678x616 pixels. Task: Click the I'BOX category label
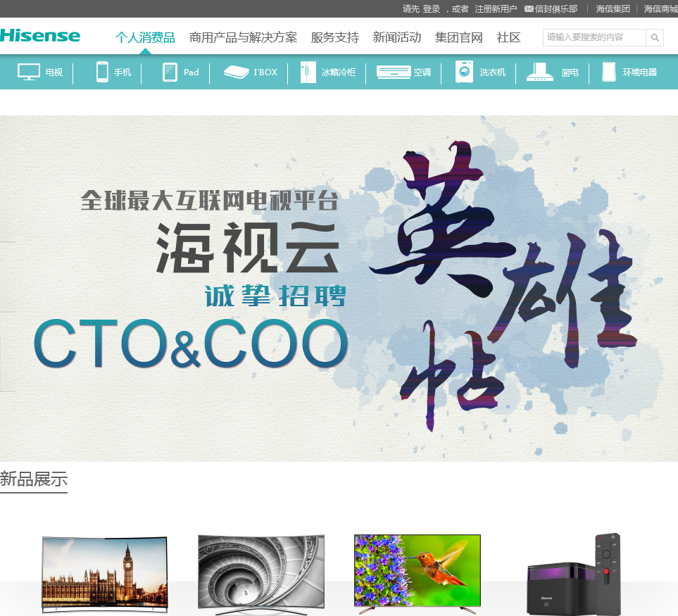point(265,73)
